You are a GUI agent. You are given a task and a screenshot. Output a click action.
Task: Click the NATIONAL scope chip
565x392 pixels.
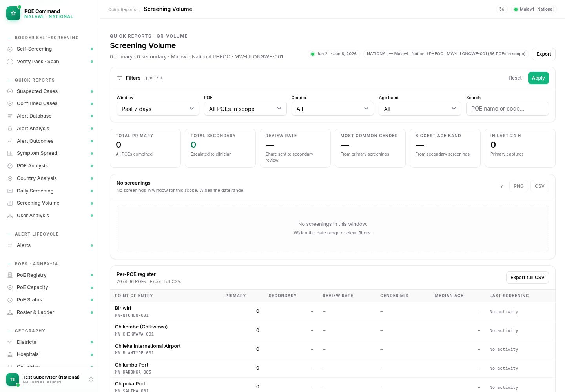(446, 54)
